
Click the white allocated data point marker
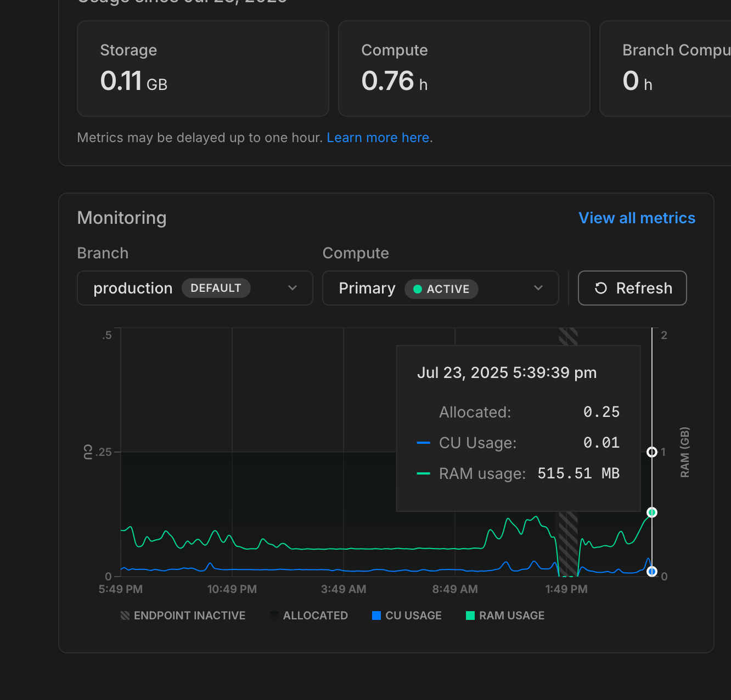click(652, 452)
